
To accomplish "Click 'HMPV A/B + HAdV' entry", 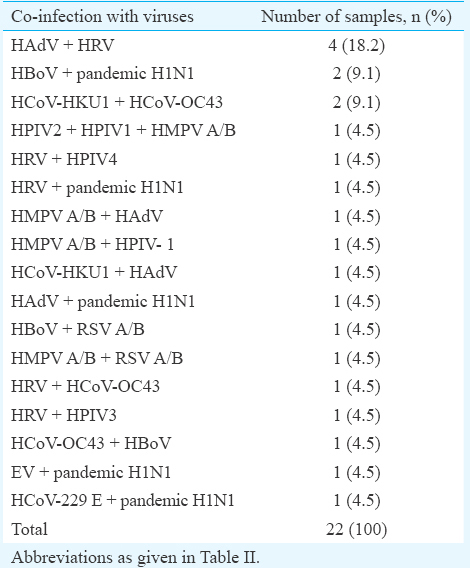I will point(87,216).
